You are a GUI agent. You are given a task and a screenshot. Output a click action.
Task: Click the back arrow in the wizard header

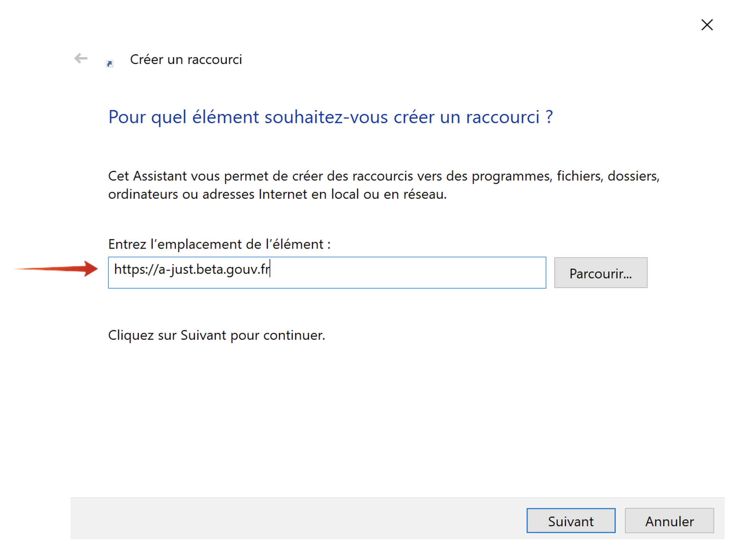[x=80, y=59]
